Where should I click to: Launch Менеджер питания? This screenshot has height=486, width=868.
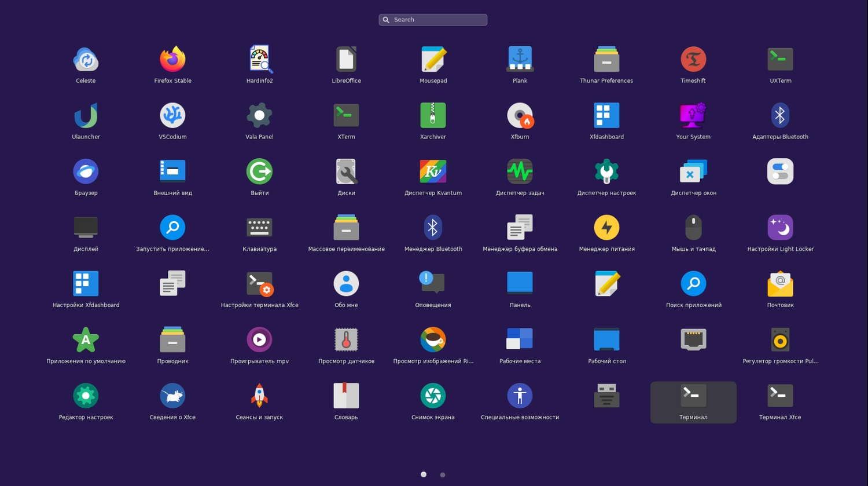(606, 228)
